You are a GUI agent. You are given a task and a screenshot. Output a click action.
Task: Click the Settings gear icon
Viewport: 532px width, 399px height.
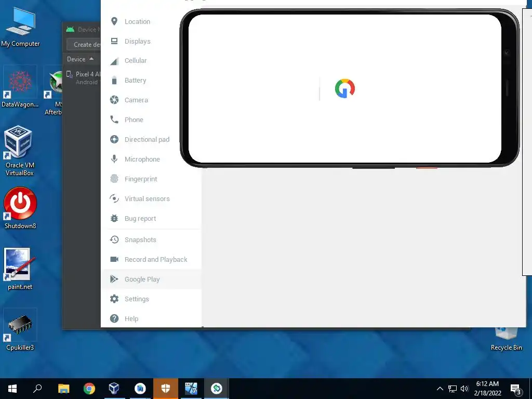[x=114, y=299]
